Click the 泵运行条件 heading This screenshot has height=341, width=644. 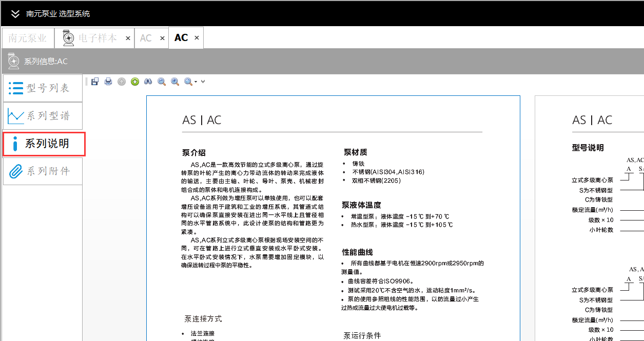[362, 336]
